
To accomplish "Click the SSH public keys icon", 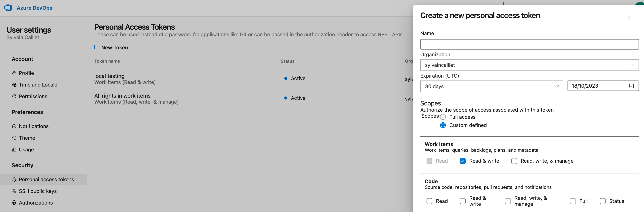I will click(14, 191).
